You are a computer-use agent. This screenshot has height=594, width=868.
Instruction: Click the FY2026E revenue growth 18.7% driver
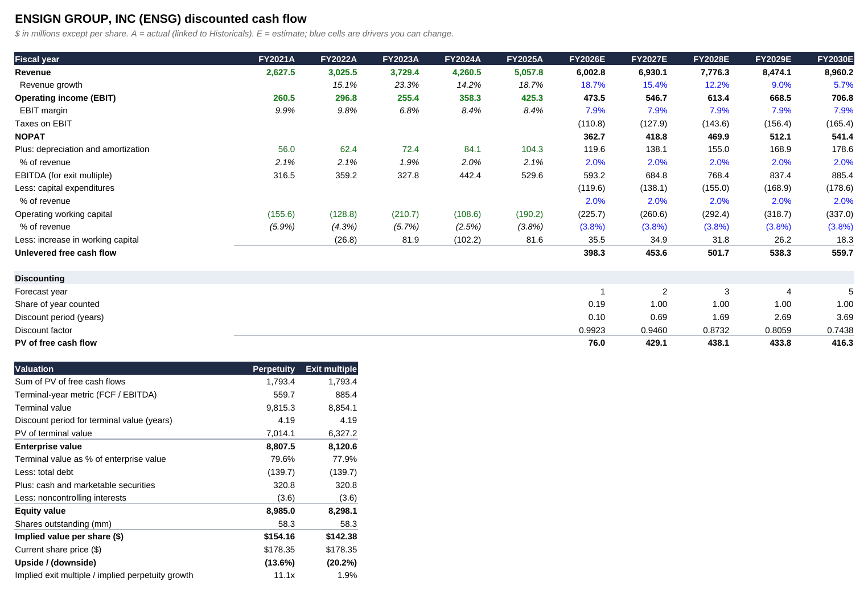pyautogui.click(x=593, y=85)
